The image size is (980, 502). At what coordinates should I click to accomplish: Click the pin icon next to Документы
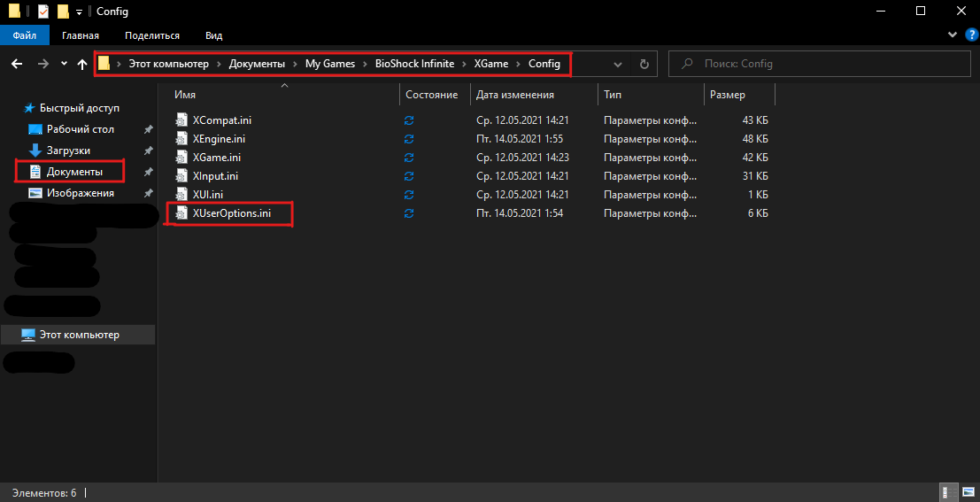tap(148, 172)
